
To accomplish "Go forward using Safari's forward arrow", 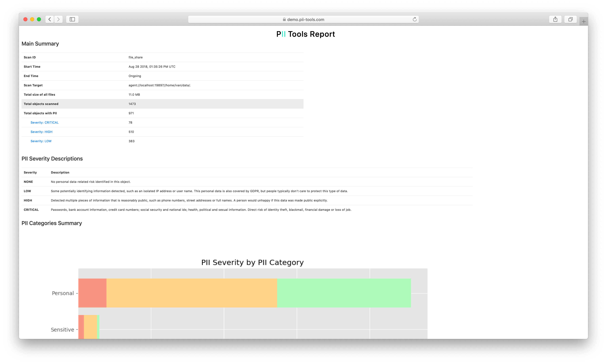I will pyautogui.click(x=58, y=19).
